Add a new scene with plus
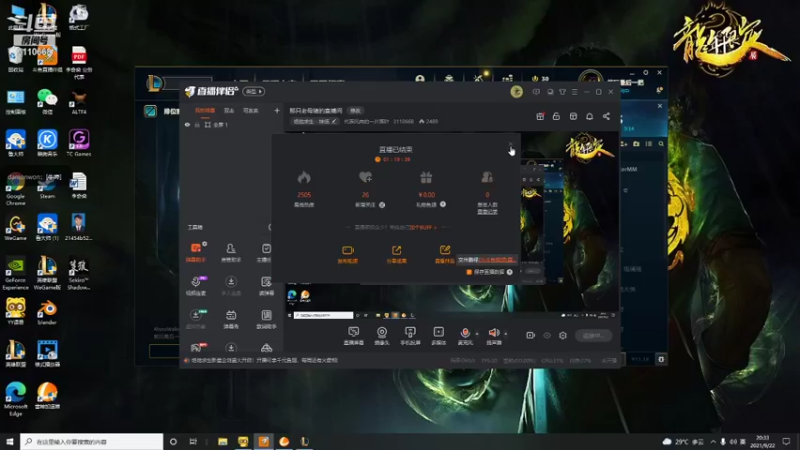 point(277,110)
